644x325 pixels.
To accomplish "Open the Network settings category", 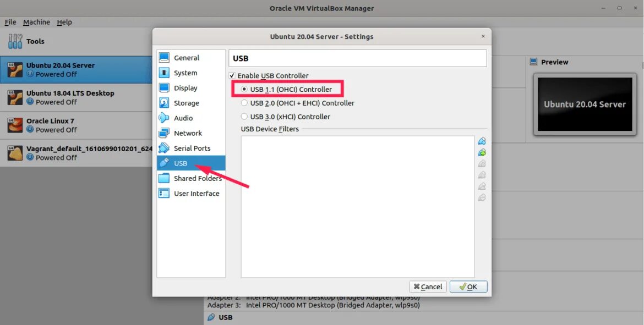I will coord(191,133).
